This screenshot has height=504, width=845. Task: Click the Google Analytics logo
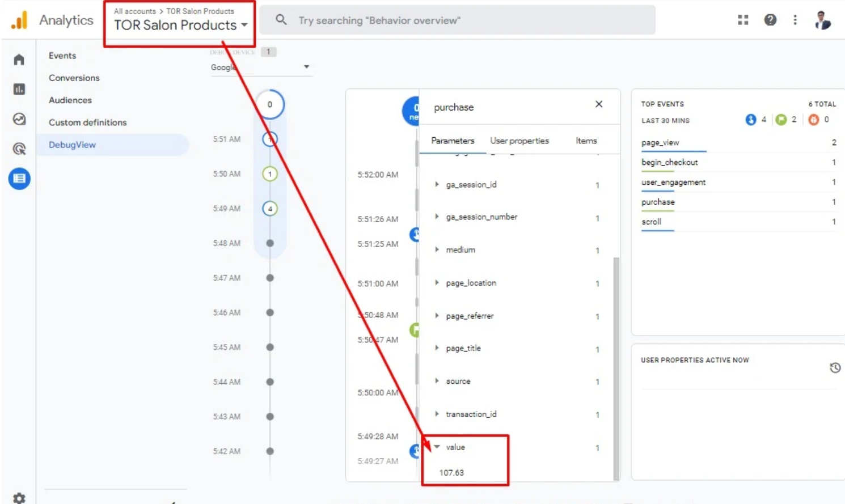click(19, 20)
